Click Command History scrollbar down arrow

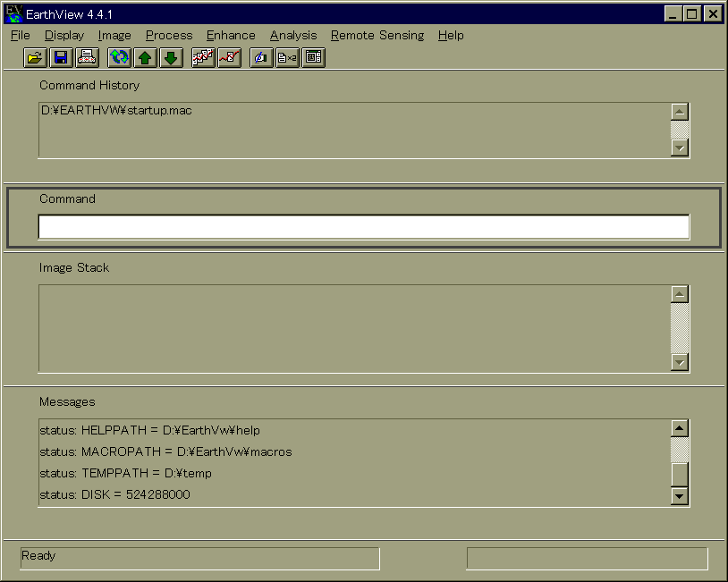tap(680, 148)
